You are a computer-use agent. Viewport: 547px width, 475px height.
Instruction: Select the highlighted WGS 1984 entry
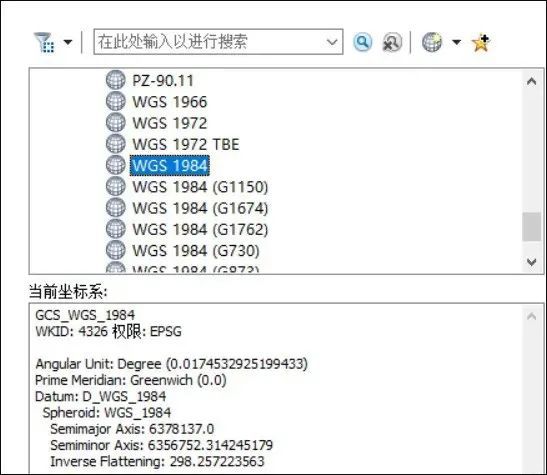point(170,165)
